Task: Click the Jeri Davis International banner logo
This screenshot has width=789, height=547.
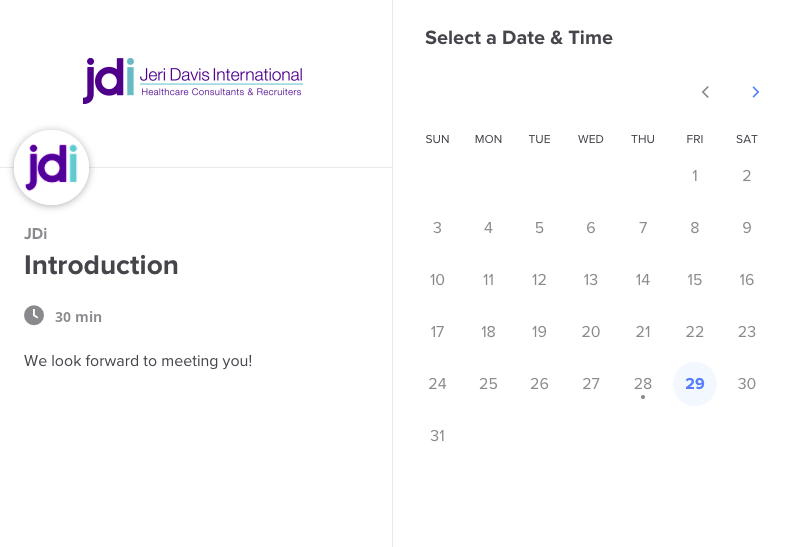Action: (193, 80)
